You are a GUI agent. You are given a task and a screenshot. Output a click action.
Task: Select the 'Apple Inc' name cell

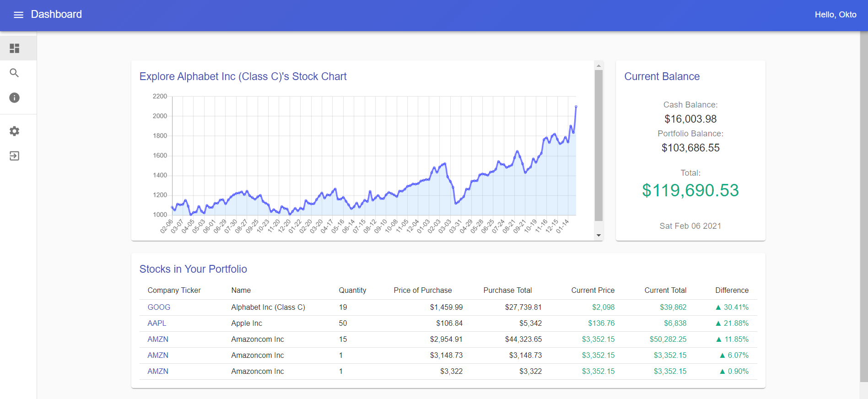click(x=247, y=324)
